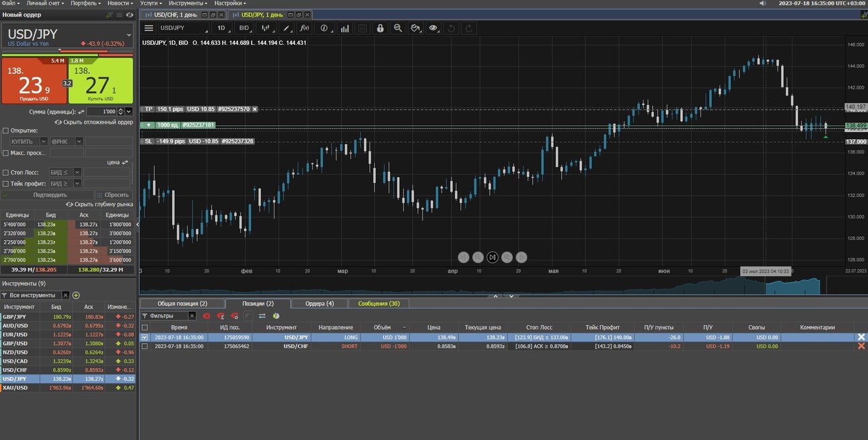
Task: Click the chart lock icon
Action: click(x=380, y=28)
